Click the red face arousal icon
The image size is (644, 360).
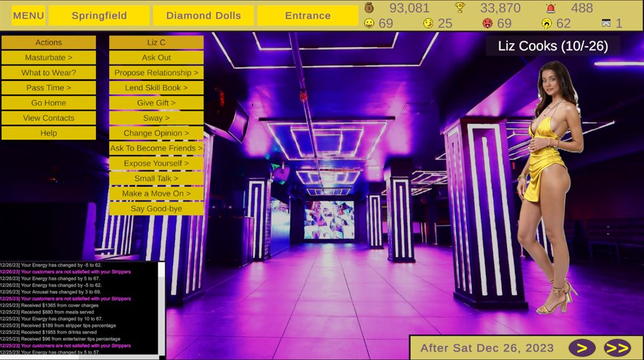(488, 24)
